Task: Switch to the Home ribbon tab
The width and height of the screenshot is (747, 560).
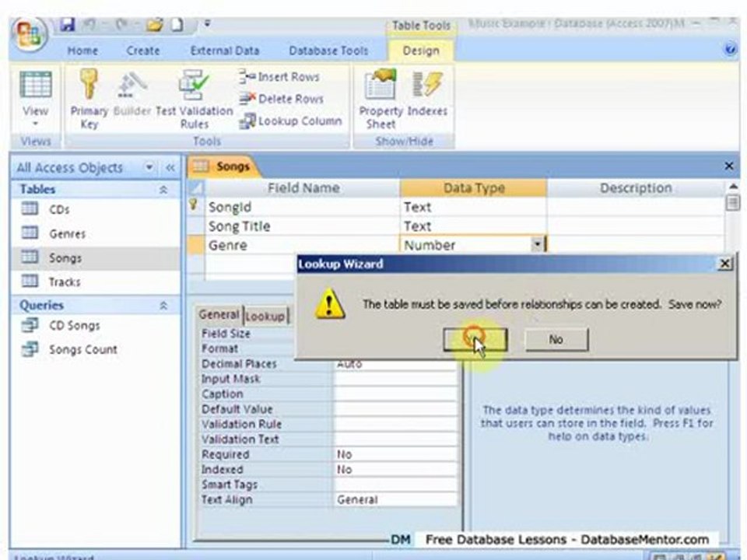Action: [82, 51]
